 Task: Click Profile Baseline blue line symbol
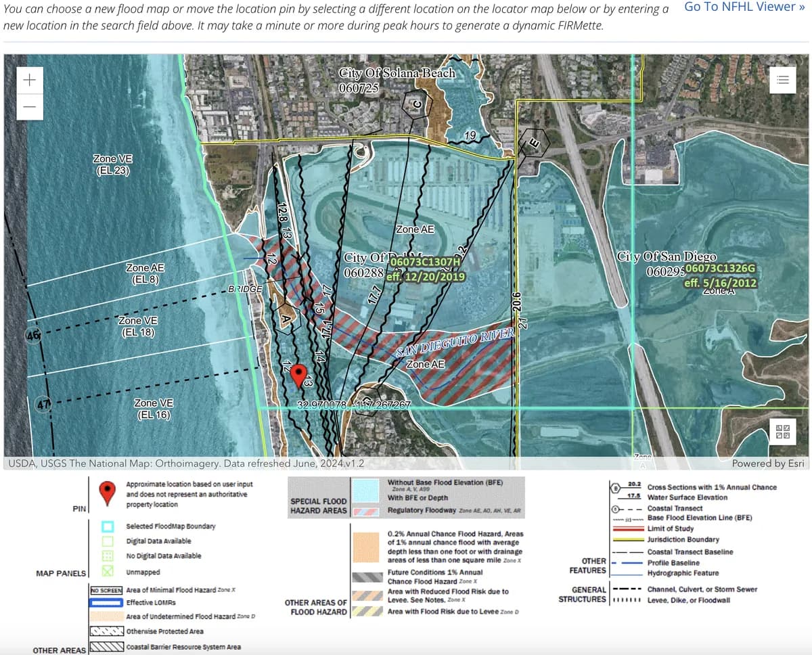coord(627,562)
